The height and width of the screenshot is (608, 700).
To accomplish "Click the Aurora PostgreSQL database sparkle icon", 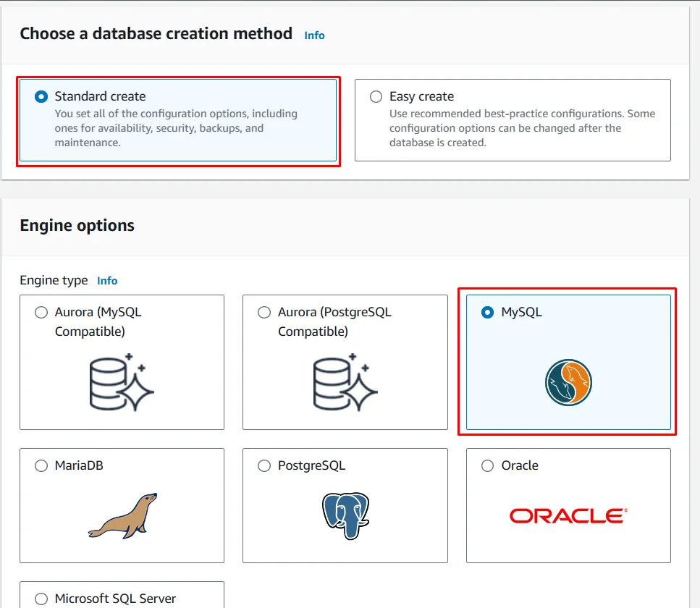I will [x=345, y=382].
